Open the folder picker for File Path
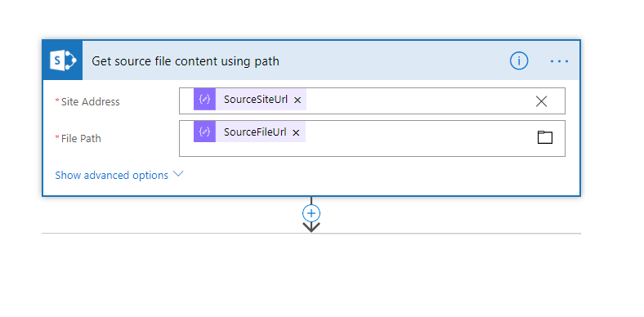The image size is (644, 317). 545,137
